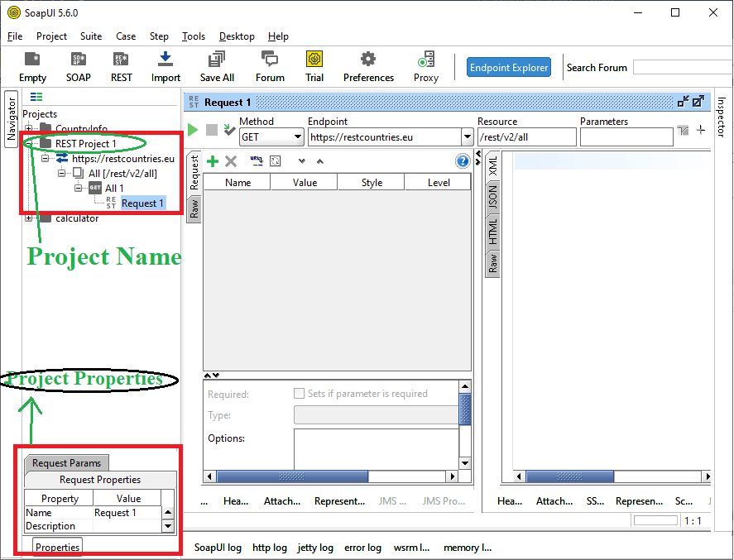Create a new SOAP project

tap(78, 67)
